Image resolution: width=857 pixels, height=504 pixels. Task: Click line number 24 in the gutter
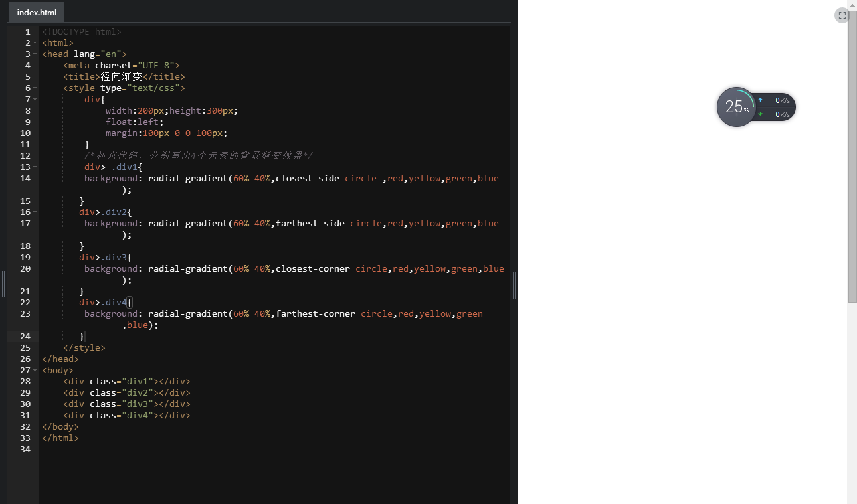[x=25, y=337]
